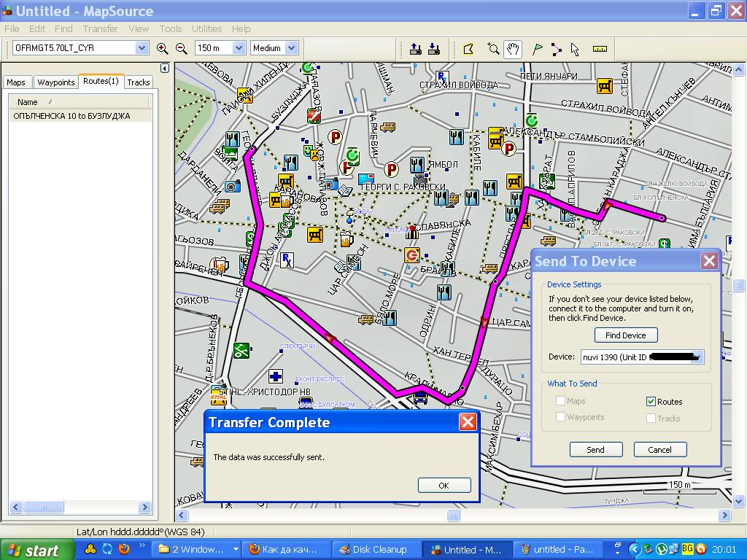Select the Hand pan tool
Viewport: 747px width, 560px height.
pyautogui.click(x=514, y=49)
